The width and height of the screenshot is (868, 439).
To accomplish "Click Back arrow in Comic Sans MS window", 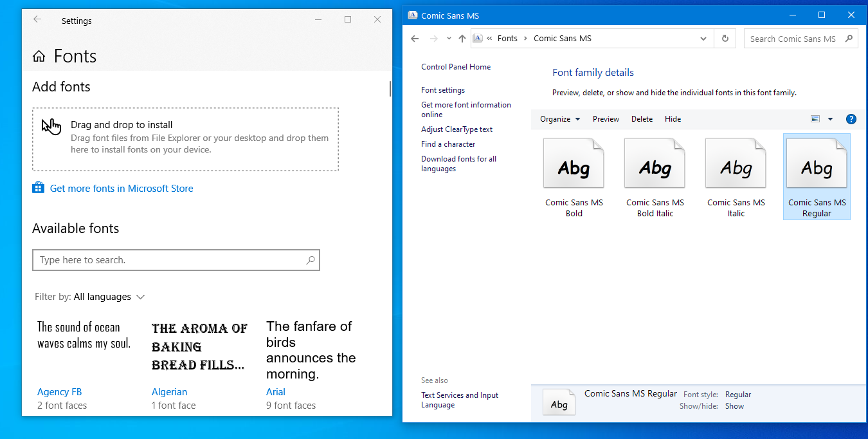I will (415, 39).
